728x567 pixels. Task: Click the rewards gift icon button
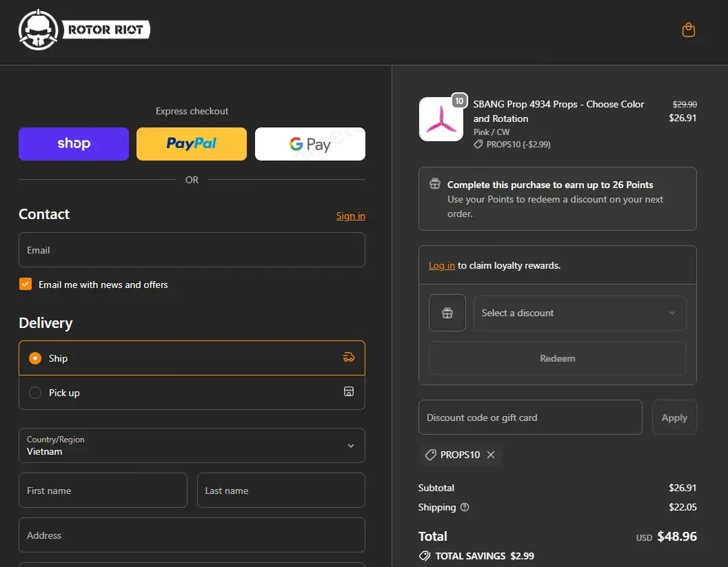click(447, 313)
